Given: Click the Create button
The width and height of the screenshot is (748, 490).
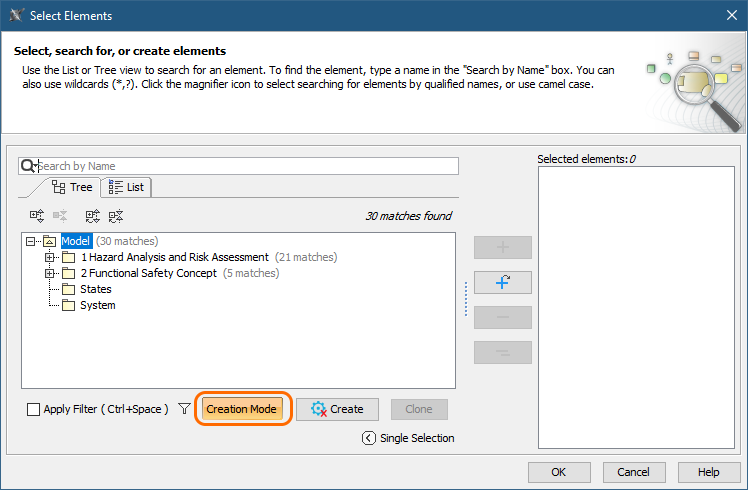Looking at the screenshot, I should pos(337,409).
